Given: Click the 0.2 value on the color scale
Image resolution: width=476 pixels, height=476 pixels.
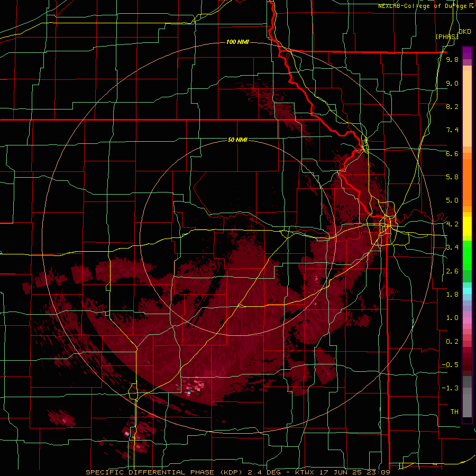Looking at the screenshot, I should (x=452, y=342).
